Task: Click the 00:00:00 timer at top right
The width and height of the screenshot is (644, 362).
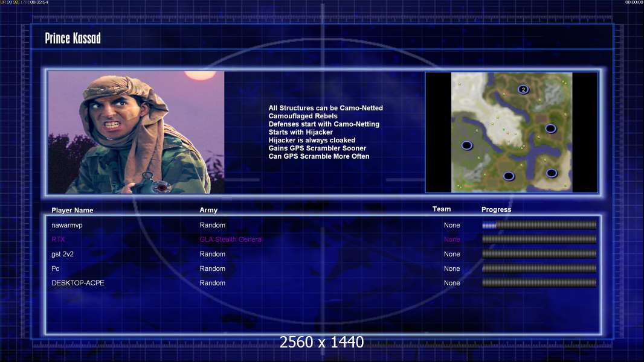Action: click(x=634, y=2)
